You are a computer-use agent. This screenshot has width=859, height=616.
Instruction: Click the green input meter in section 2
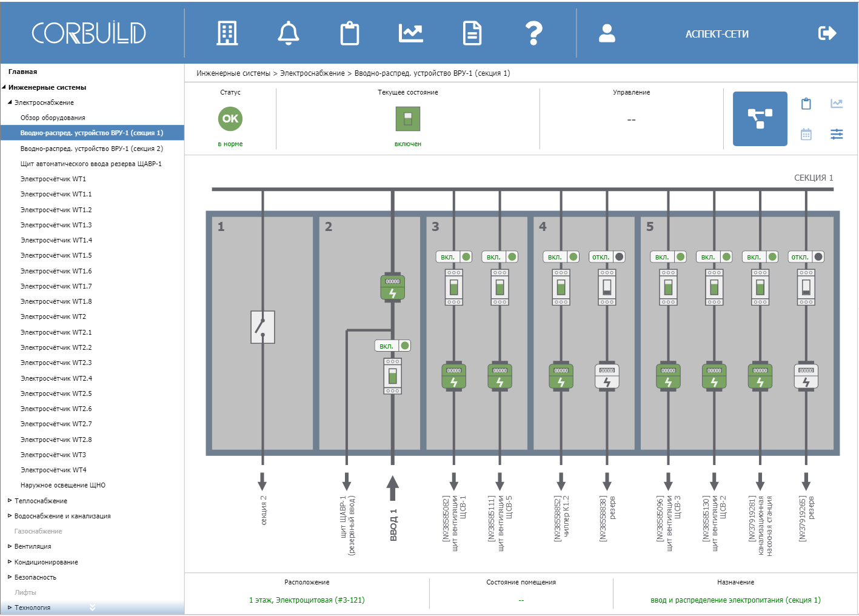pyautogui.click(x=393, y=287)
